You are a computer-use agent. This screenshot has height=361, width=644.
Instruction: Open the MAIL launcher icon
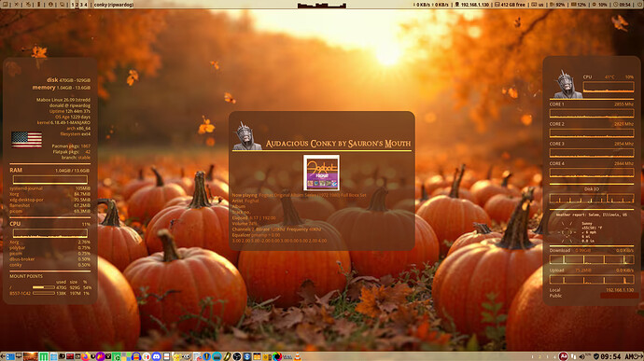coord(287,356)
